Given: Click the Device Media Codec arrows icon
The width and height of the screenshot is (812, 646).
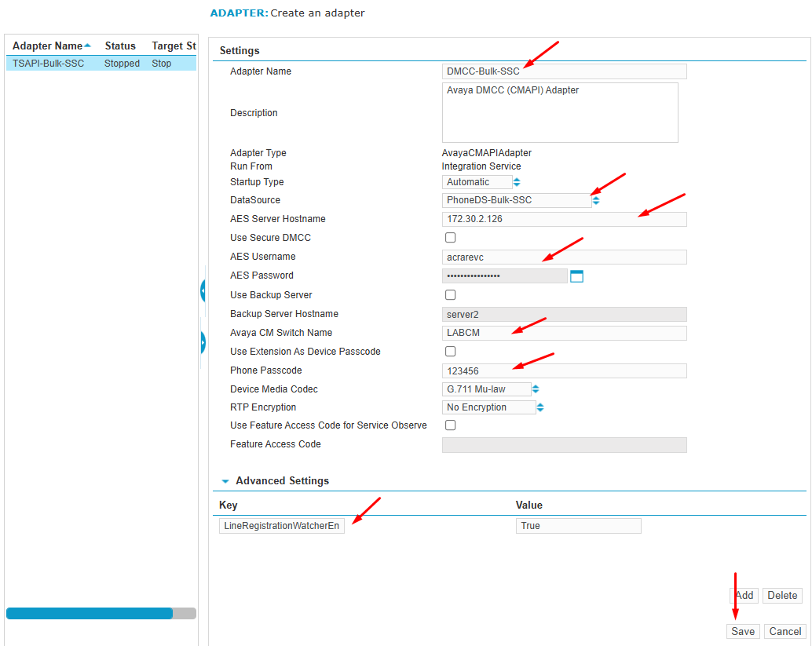Looking at the screenshot, I should (536, 389).
